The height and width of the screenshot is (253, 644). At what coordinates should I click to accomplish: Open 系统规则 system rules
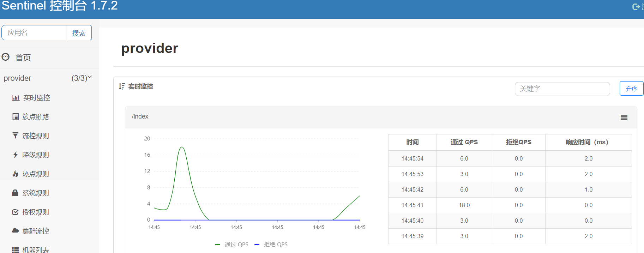(x=36, y=193)
